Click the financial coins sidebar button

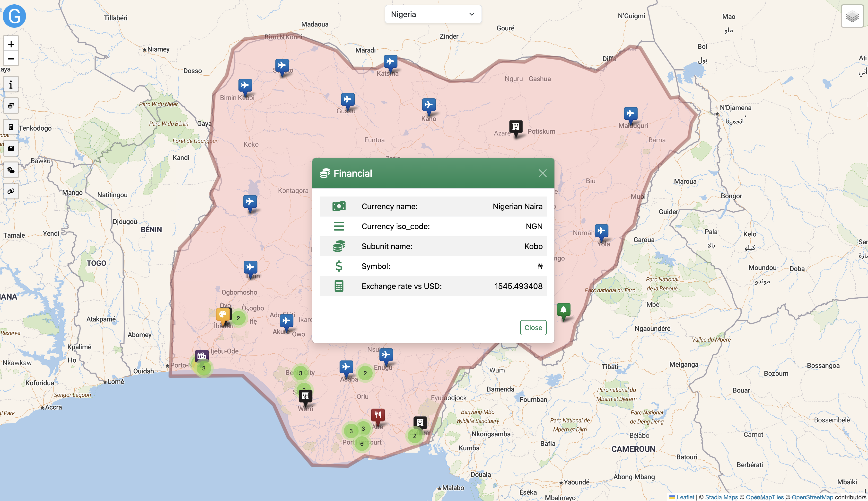click(x=11, y=106)
